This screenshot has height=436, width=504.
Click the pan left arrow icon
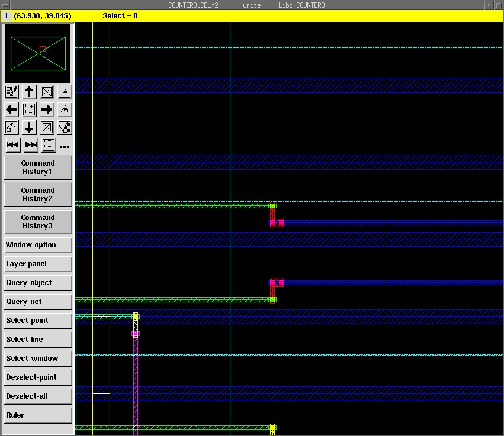tap(11, 109)
